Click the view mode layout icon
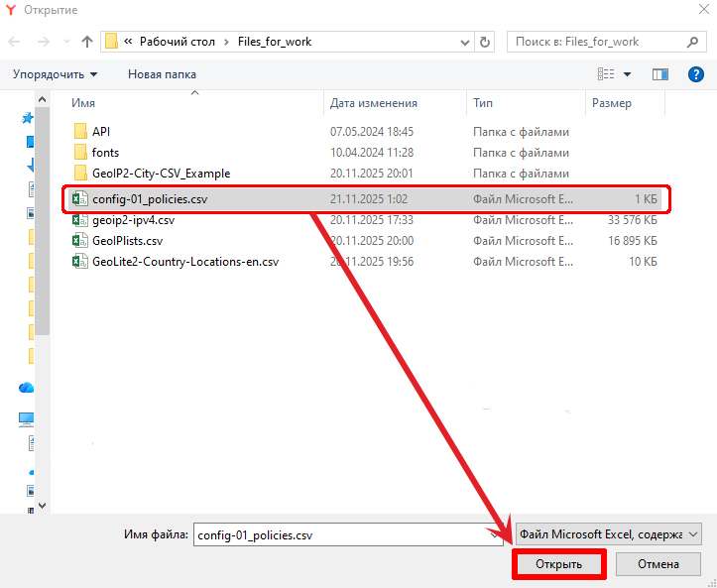This screenshot has height=588, width=717. point(606,74)
